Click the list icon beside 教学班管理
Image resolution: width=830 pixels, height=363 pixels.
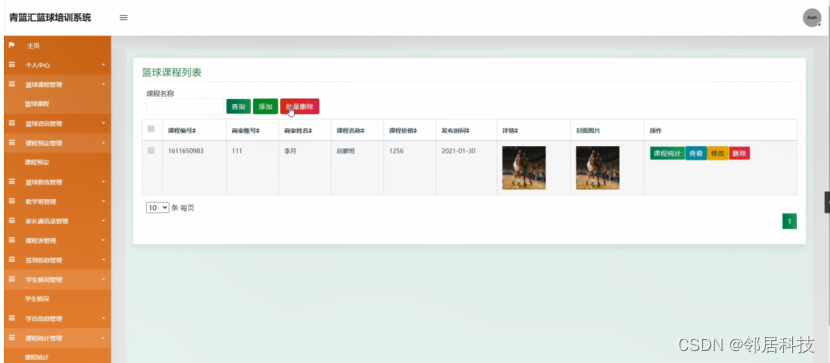(12, 201)
